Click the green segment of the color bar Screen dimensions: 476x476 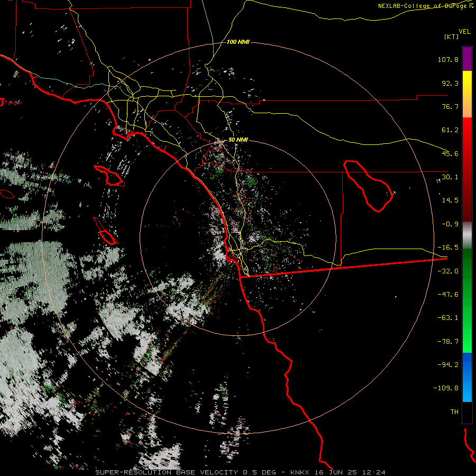click(467, 300)
